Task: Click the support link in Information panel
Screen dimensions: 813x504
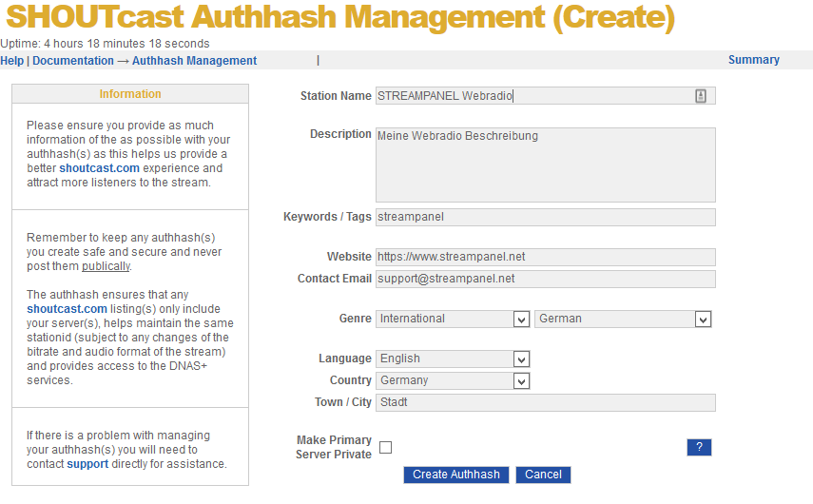Action: (x=87, y=463)
